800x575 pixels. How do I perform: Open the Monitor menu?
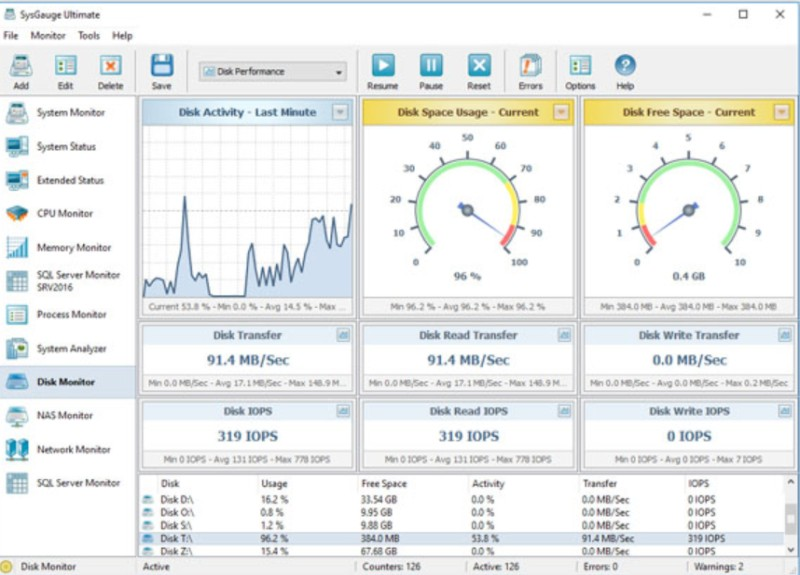(48, 35)
